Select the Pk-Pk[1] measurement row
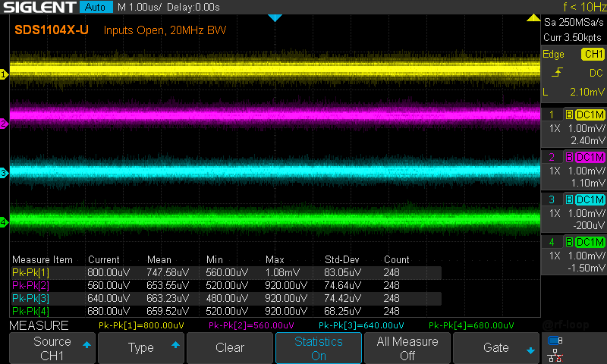 pyautogui.click(x=225, y=273)
